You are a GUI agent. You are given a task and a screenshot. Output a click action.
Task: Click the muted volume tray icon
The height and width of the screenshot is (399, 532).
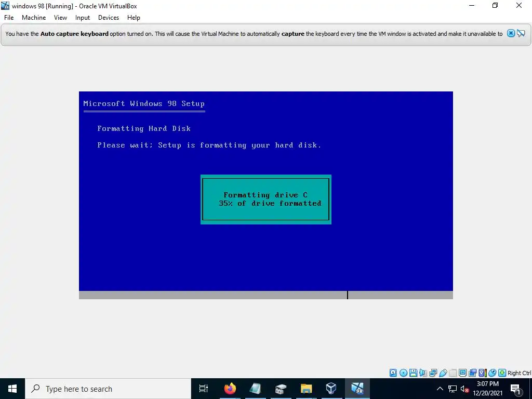tap(464, 389)
